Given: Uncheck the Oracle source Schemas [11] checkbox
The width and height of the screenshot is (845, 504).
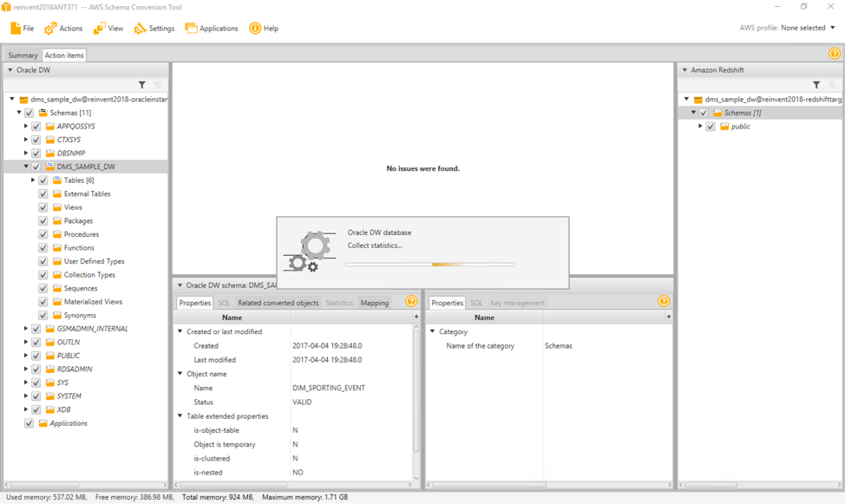Looking at the screenshot, I should point(29,113).
